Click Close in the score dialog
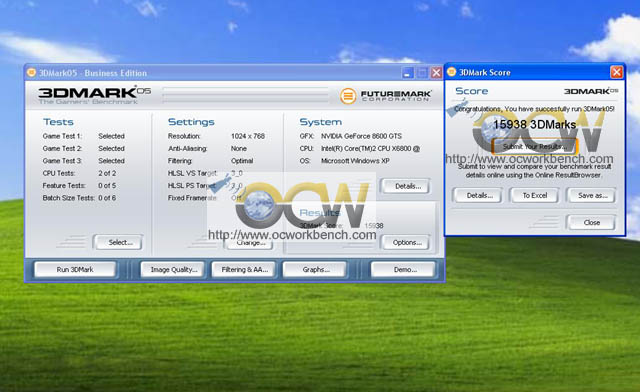 (591, 222)
